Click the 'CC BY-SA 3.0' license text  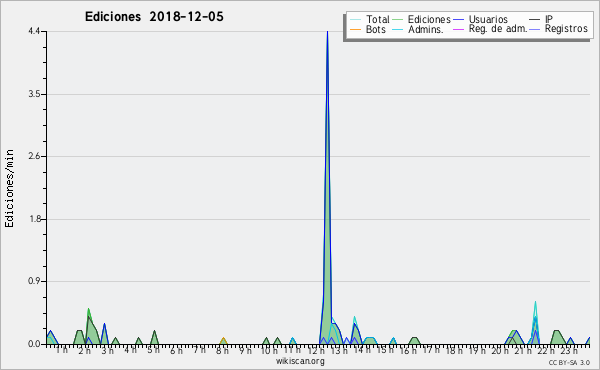pyautogui.click(x=569, y=363)
